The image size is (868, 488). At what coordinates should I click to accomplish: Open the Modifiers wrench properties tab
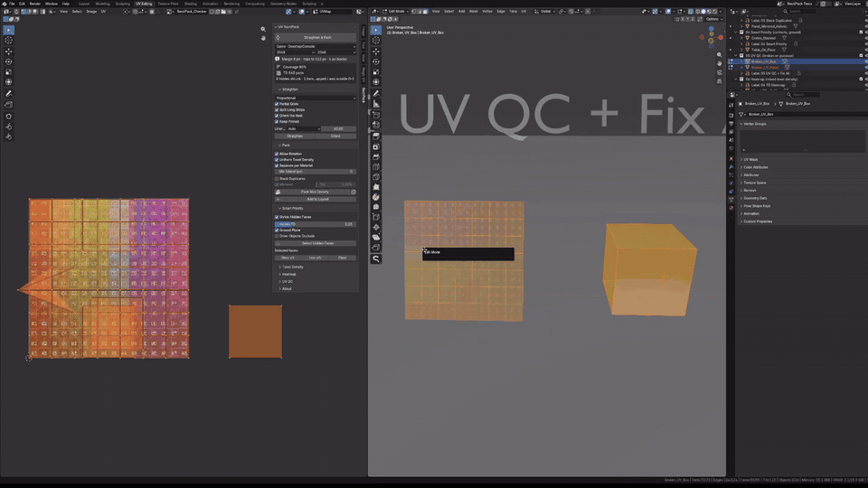click(x=731, y=166)
